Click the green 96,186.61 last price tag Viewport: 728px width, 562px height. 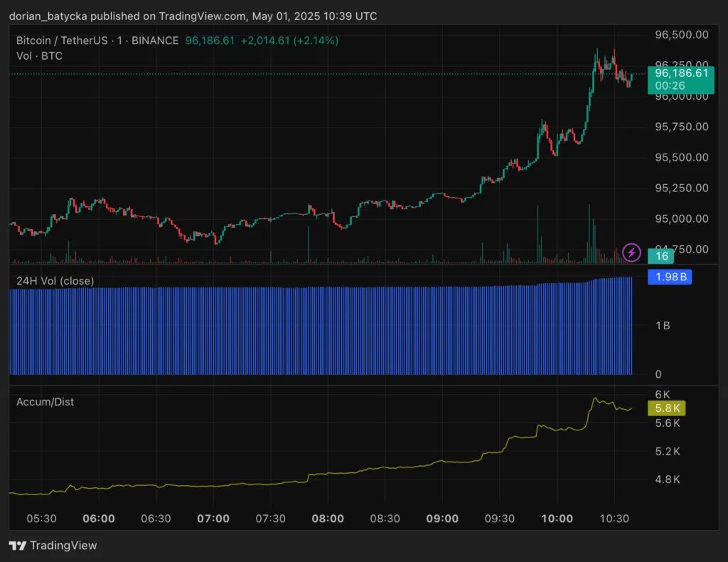pyautogui.click(x=680, y=73)
